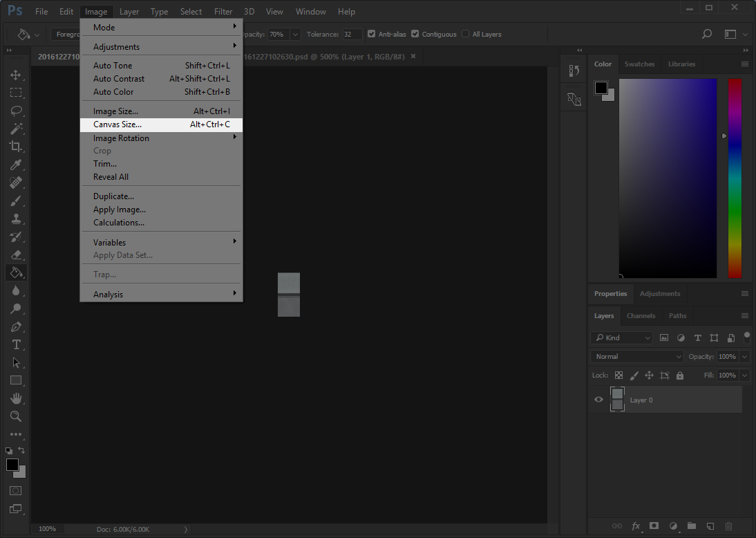Click the Trim menu command

pyautogui.click(x=161, y=164)
